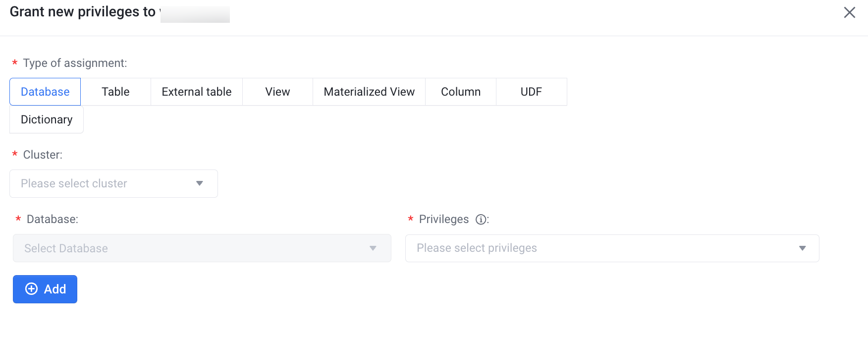Click the Privileges info icon
Viewport: 868px width, 343px height.
[481, 220]
